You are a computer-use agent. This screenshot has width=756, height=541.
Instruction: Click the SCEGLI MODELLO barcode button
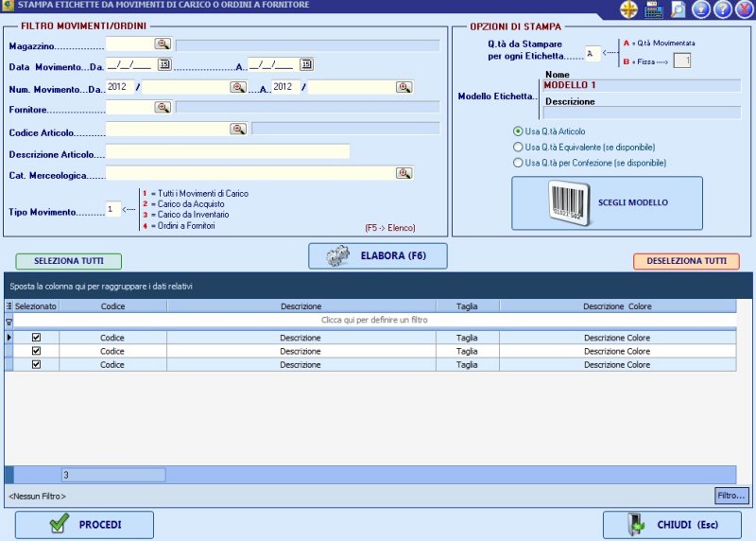(607, 202)
